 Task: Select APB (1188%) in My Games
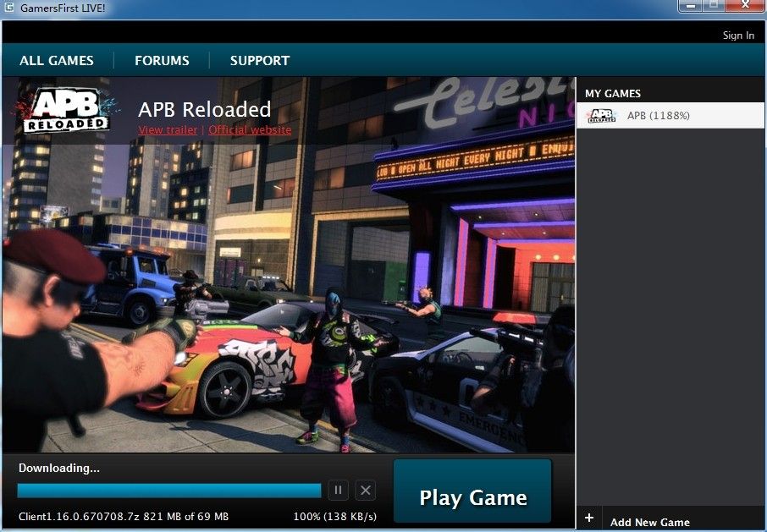tap(670, 115)
